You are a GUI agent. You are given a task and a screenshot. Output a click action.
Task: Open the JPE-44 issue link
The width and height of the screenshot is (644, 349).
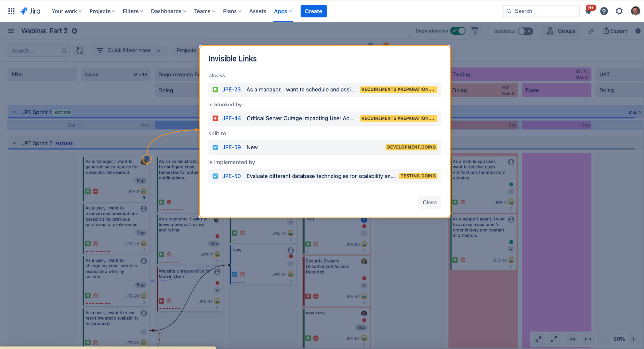(x=231, y=118)
